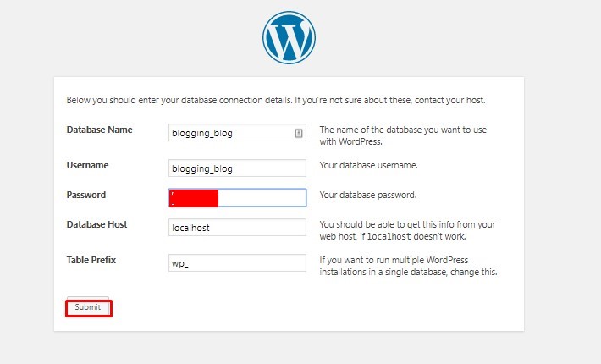Click the monospace localhost word in host description

tap(389, 236)
